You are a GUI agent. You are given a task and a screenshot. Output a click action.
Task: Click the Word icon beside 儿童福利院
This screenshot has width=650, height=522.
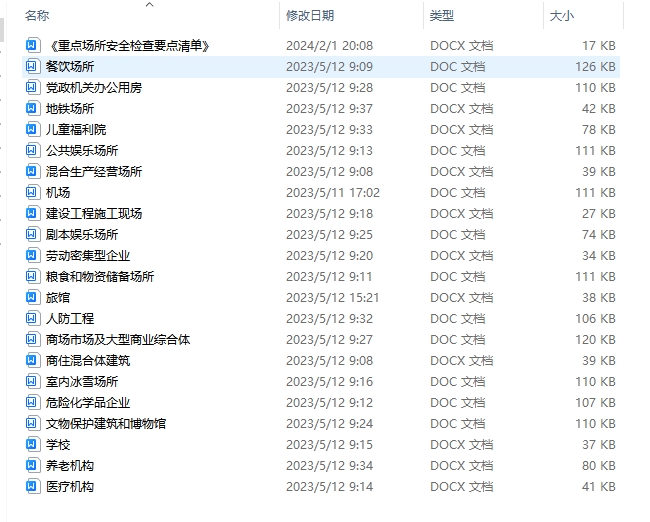point(33,130)
